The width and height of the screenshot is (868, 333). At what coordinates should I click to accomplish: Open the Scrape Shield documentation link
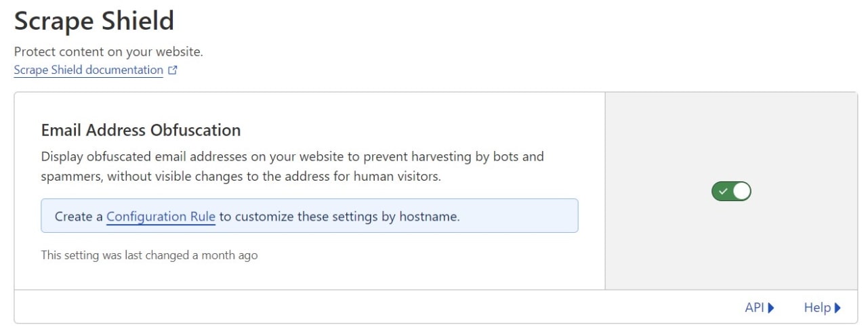pos(89,70)
